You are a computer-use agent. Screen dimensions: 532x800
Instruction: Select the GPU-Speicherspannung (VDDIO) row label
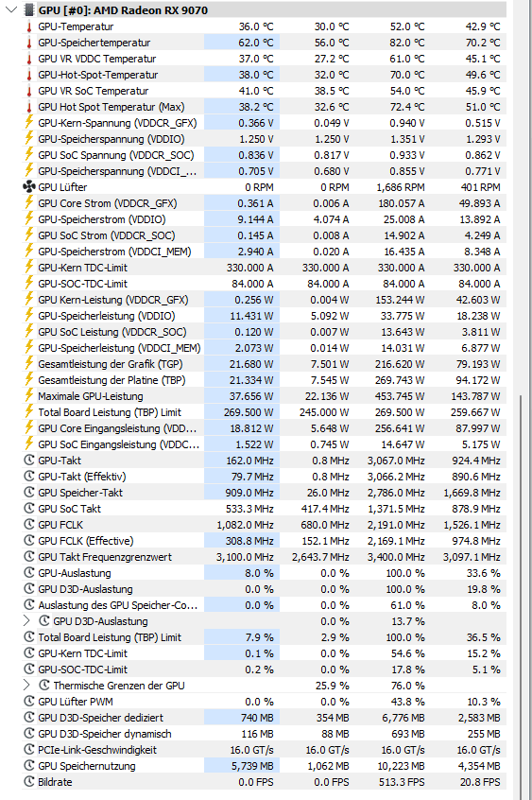point(112,139)
